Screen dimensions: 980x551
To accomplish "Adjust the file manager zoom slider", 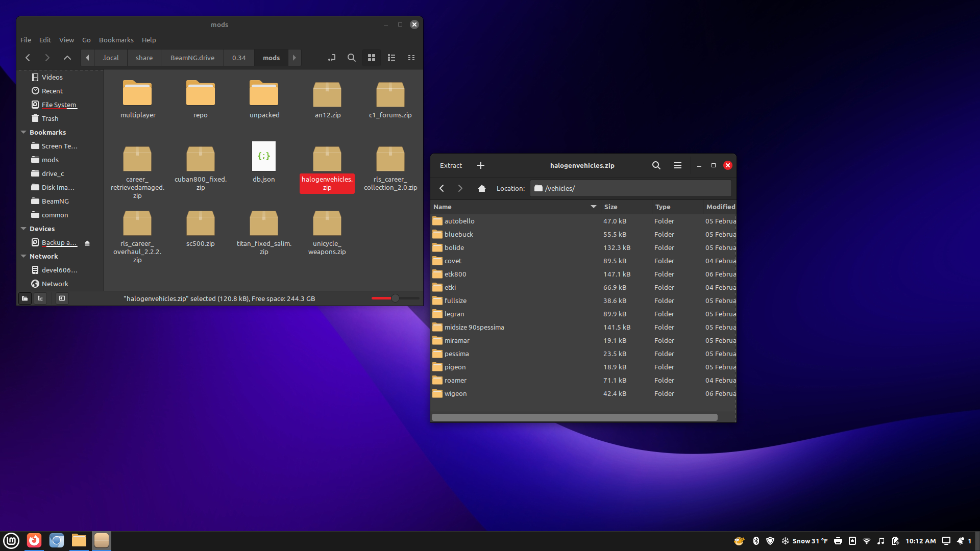I will click(x=395, y=298).
